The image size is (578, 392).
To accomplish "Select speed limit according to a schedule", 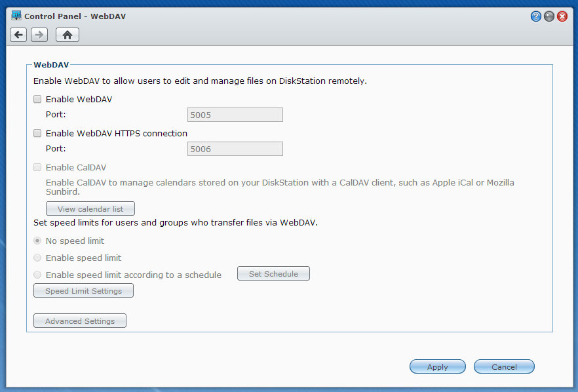I will [37, 275].
